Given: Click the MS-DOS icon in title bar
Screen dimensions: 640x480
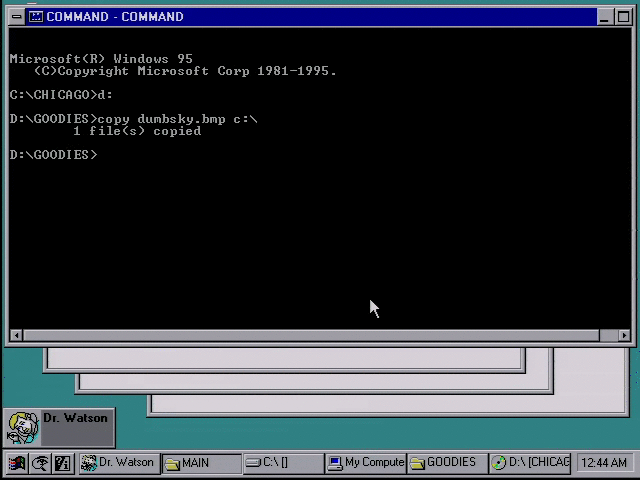Looking at the screenshot, I should coord(36,17).
